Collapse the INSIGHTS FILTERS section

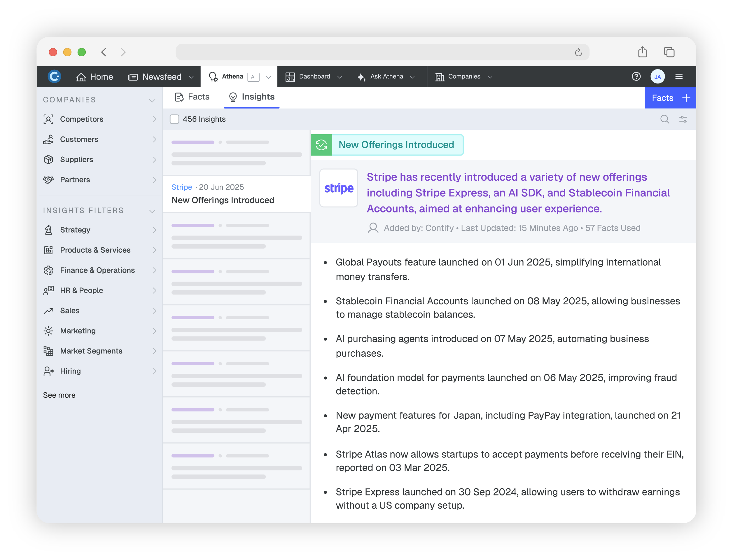(x=152, y=211)
